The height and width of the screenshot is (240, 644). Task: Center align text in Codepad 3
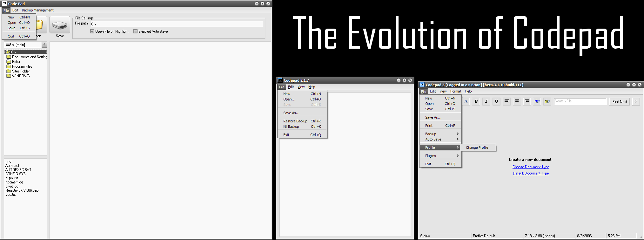[x=517, y=101]
